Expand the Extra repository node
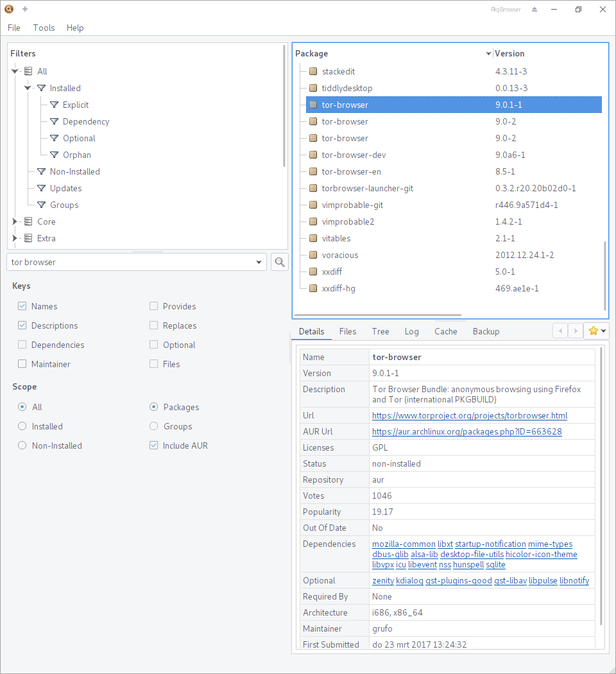This screenshot has width=616, height=674. coord(15,238)
